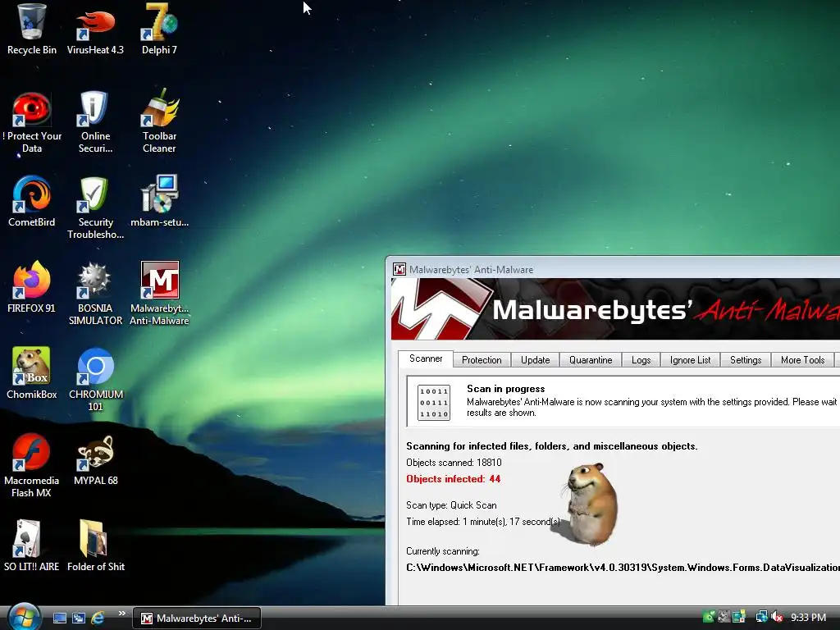Select the SO LIT!! AIRE solitaire icon
840x630 pixels.
[x=31, y=546]
